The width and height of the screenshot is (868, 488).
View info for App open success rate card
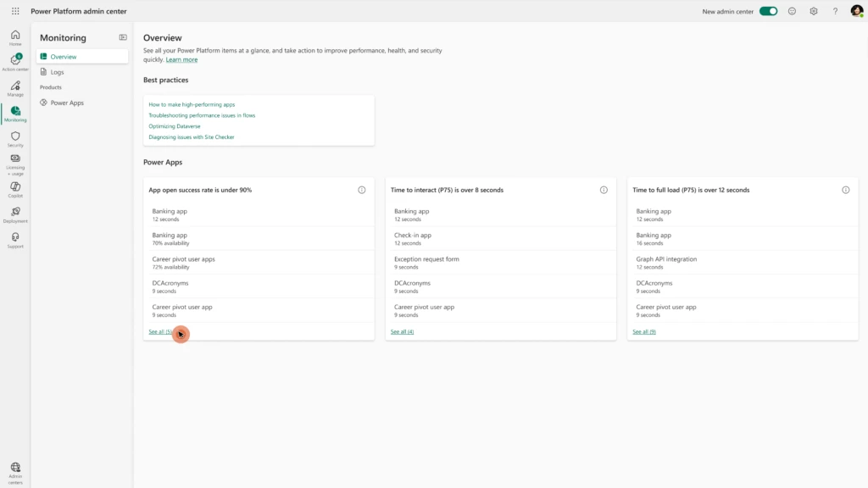pyautogui.click(x=362, y=190)
